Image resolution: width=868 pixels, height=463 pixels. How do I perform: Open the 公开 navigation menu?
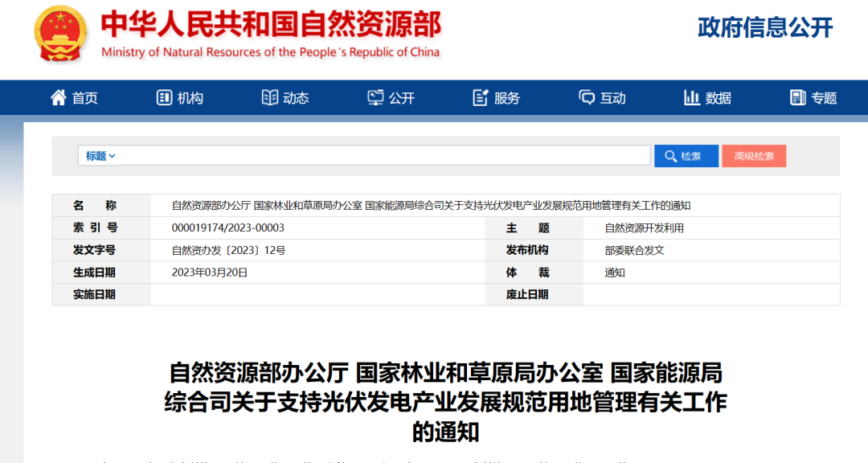tap(402, 98)
